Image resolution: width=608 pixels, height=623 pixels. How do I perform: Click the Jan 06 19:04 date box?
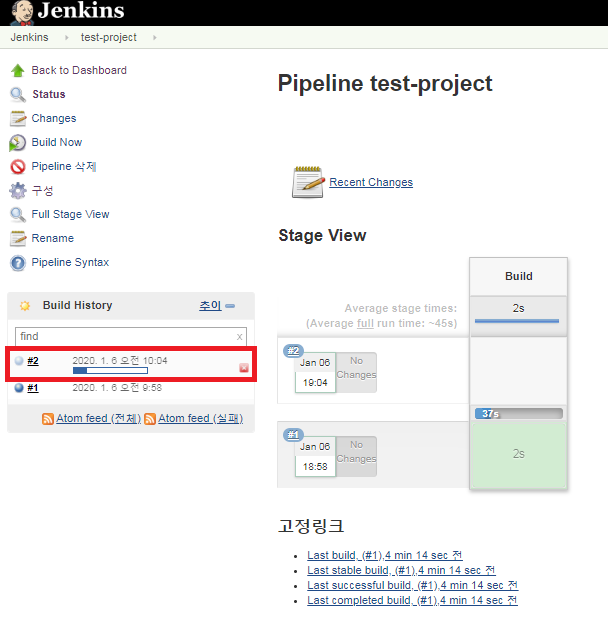click(315, 373)
